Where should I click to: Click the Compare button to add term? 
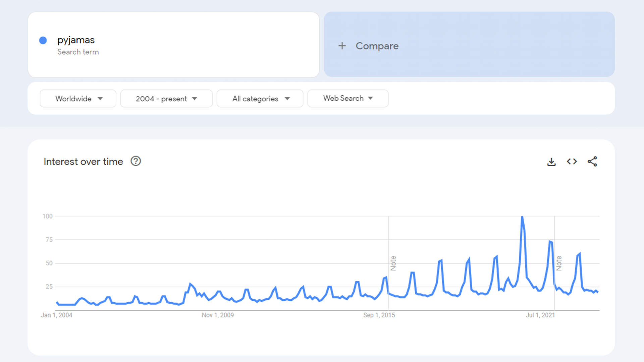coord(377,46)
